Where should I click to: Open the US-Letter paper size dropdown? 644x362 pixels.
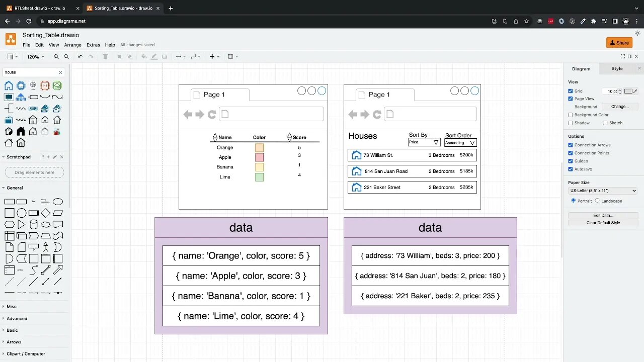pos(603,191)
